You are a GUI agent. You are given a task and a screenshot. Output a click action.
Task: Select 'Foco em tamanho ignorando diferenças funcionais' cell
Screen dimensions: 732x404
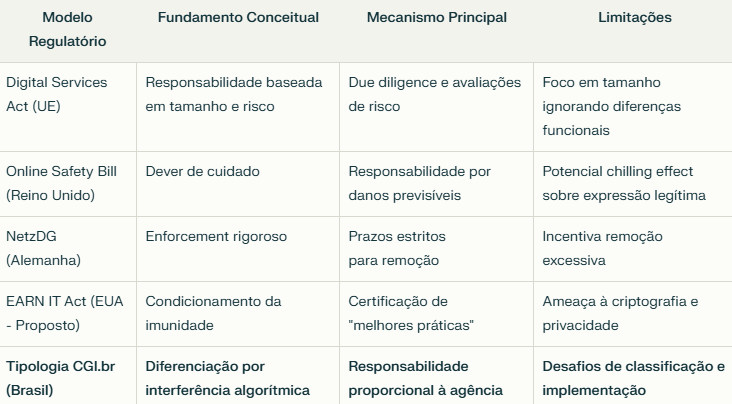pos(633,107)
